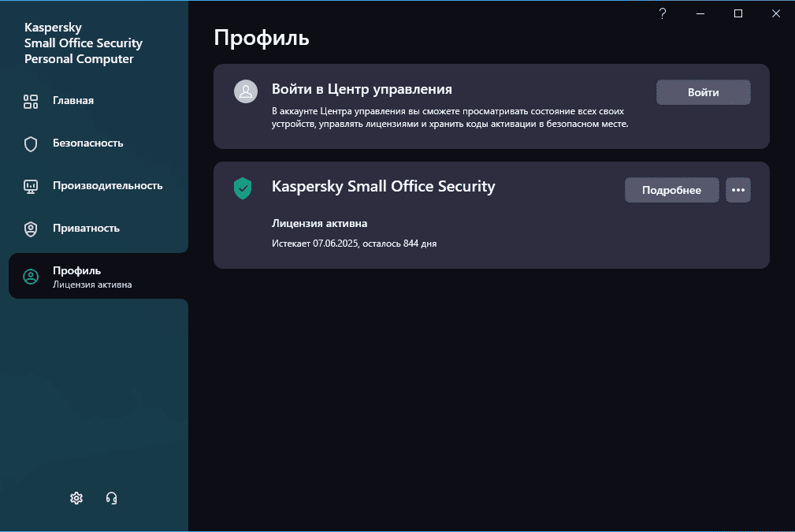Click the Профиль page heading

pyautogui.click(x=262, y=38)
